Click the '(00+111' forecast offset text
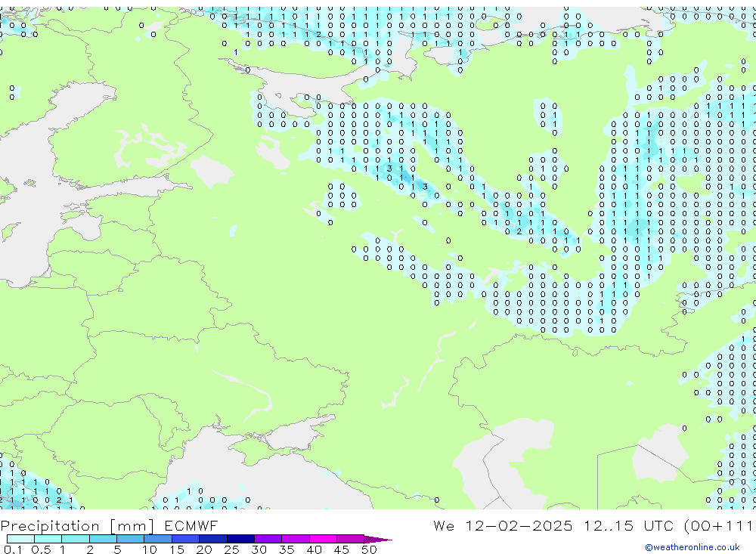Viewport: 756px width, 554px height. pos(718,526)
